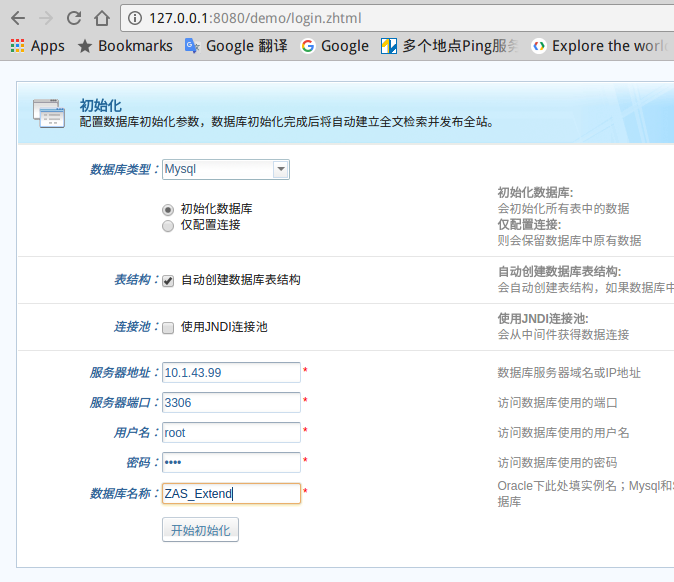Click the browser back arrow

(18, 17)
